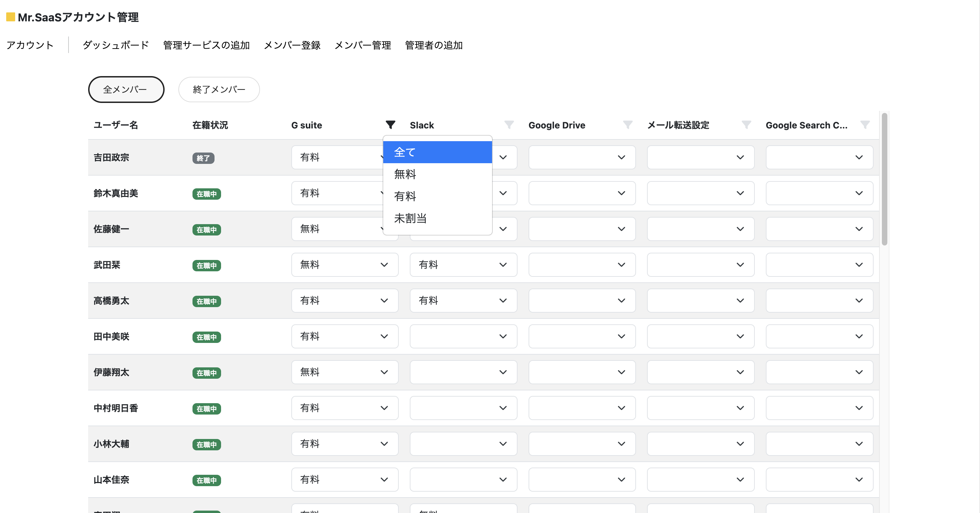The width and height of the screenshot is (980, 513).
Task: Open Slack dropdown for 高橋勇太
Action: click(x=463, y=301)
